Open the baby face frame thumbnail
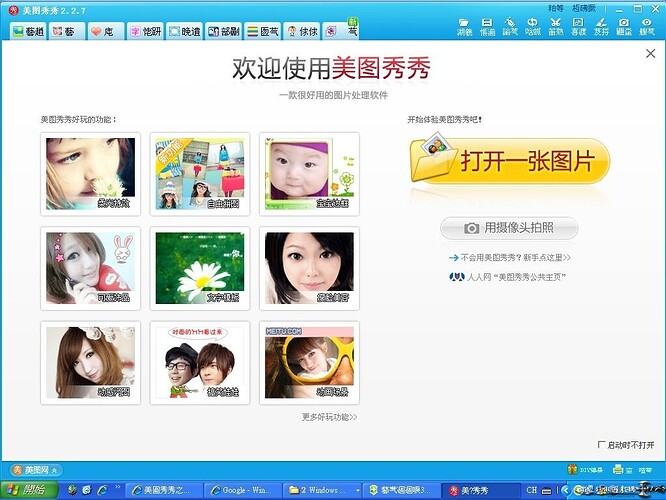 pos(309,174)
